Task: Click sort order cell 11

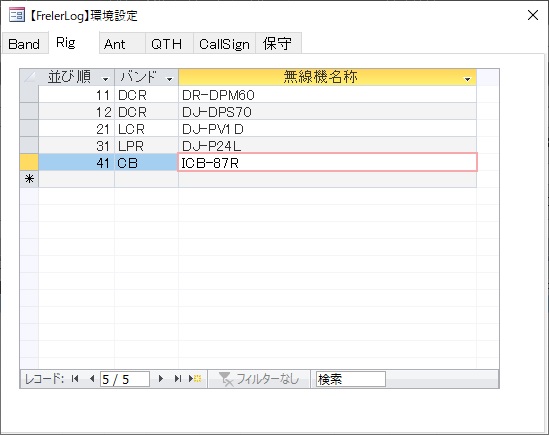Action: [76, 95]
